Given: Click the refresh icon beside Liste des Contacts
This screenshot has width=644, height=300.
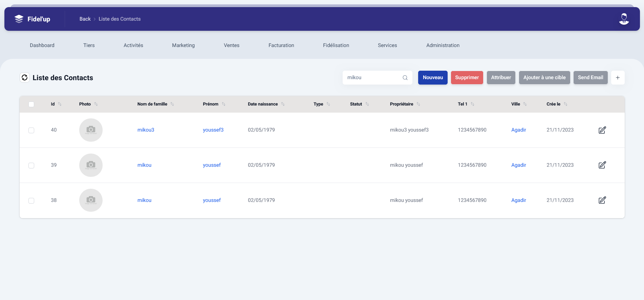Looking at the screenshot, I should [x=25, y=78].
